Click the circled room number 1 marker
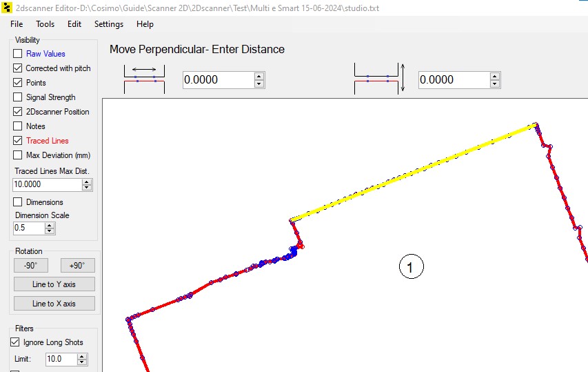The width and height of the screenshot is (588, 372). [x=411, y=266]
